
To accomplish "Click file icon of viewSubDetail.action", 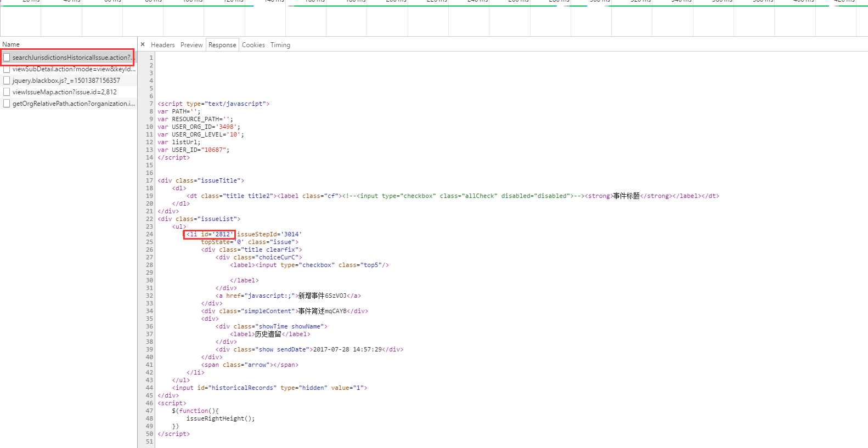I will pyautogui.click(x=7, y=69).
